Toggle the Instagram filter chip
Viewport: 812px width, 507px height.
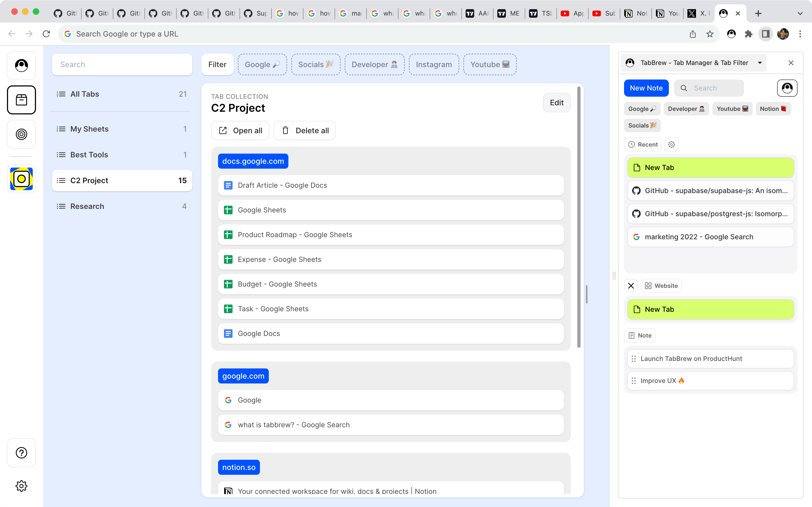pos(434,64)
